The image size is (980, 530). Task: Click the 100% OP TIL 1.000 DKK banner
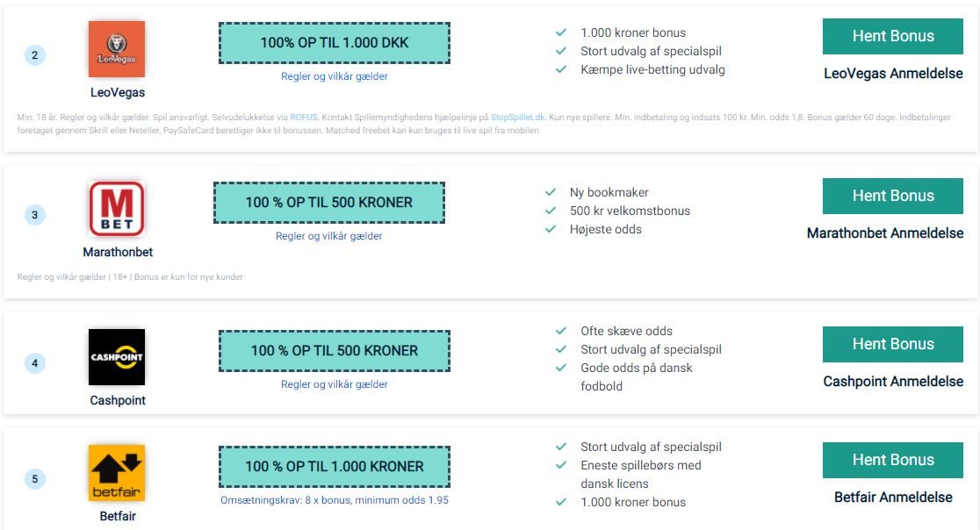pos(335,43)
